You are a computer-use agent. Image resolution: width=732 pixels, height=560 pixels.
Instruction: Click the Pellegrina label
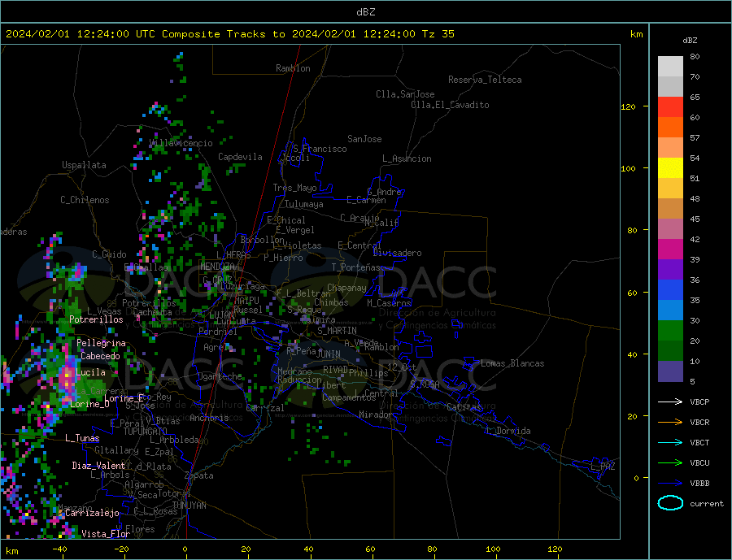(102, 343)
